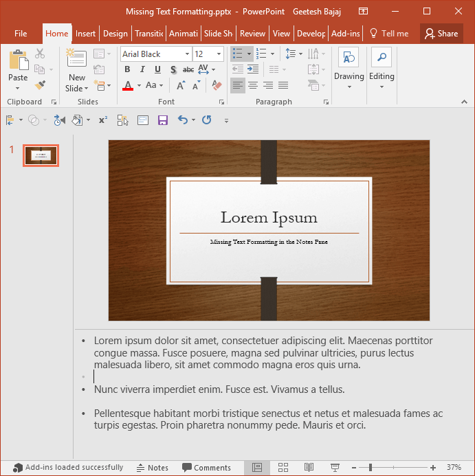Click the Comments button in status bar
Screen dimensions: 475x476
(206, 468)
